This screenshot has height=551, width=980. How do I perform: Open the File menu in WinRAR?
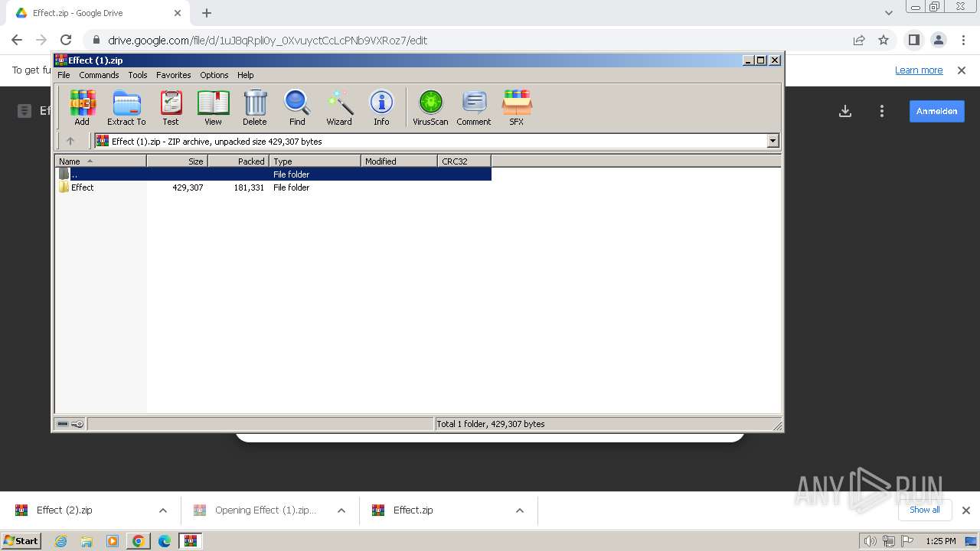64,75
